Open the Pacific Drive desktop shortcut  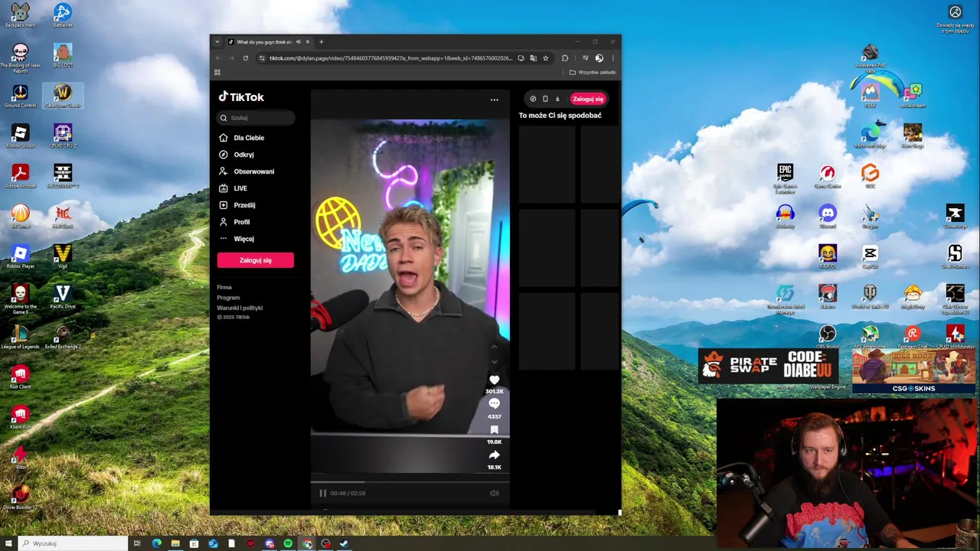click(63, 297)
